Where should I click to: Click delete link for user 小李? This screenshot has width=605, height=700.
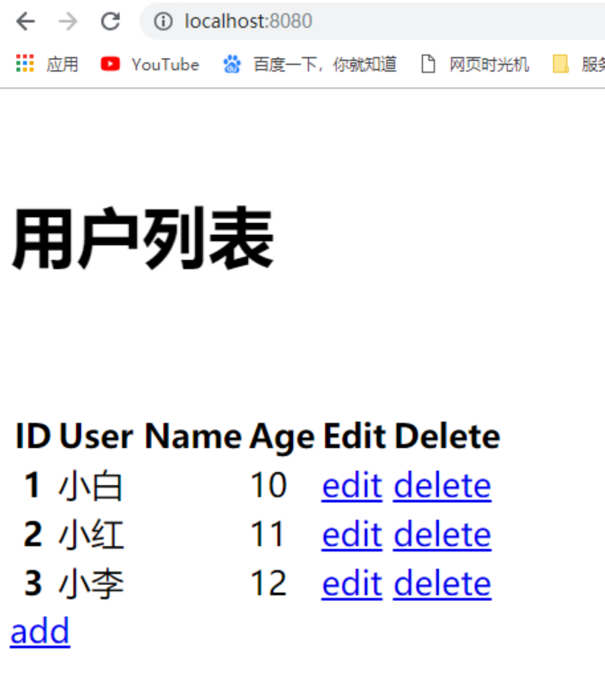tap(442, 584)
